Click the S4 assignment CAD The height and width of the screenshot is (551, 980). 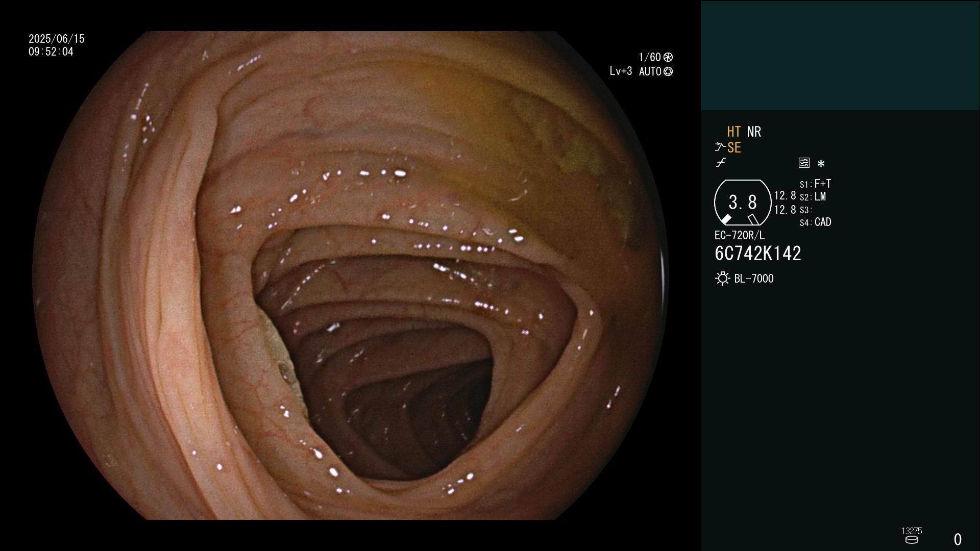tap(823, 222)
